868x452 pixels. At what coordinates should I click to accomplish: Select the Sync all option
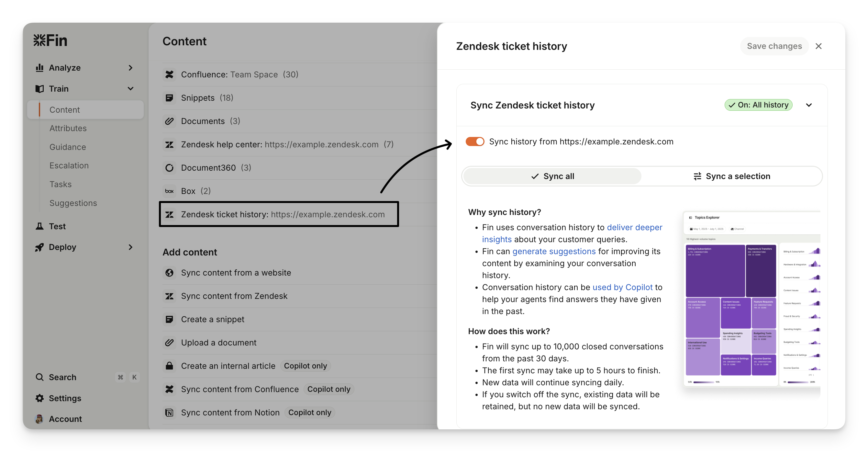click(x=552, y=176)
